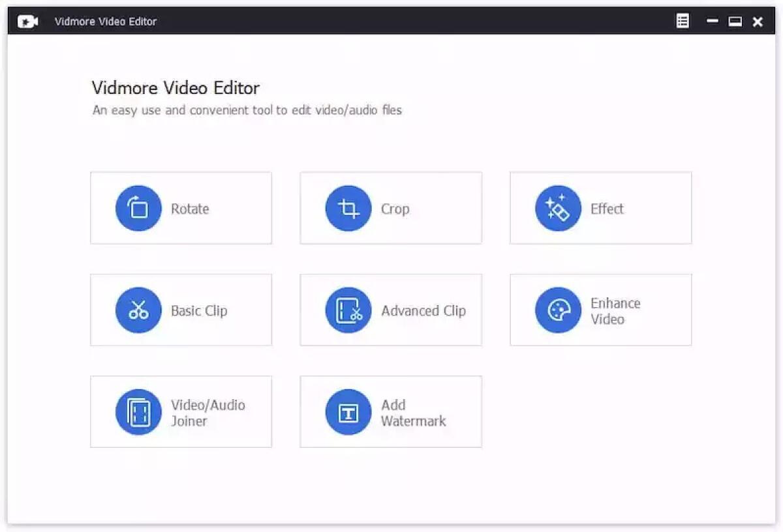Screen dimensions: 783x532
Task: Open the Video/Audio Joiner panel
Action: point(181,411)
